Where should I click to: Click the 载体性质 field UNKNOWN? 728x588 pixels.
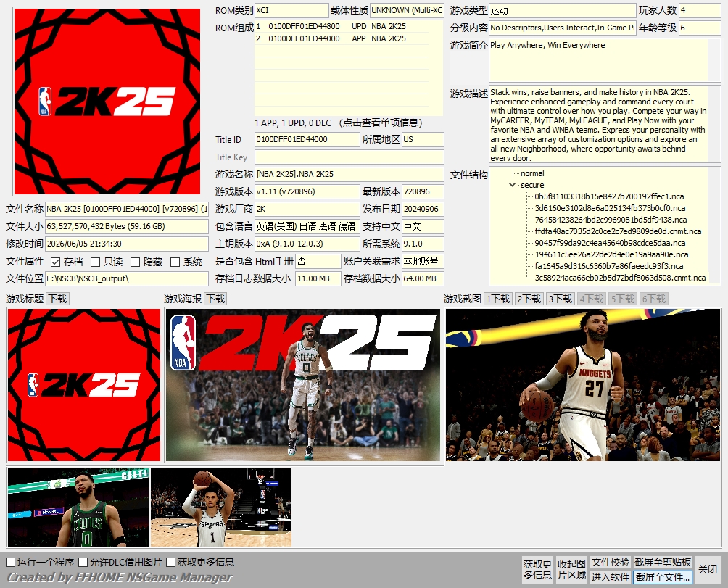click(407, 10)
